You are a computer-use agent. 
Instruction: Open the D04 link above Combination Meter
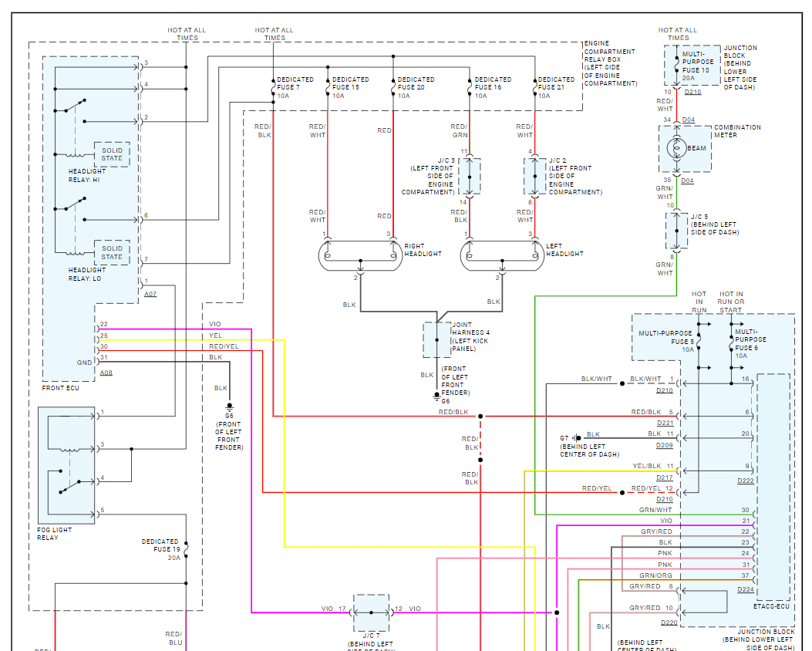[x=688, y=120]
